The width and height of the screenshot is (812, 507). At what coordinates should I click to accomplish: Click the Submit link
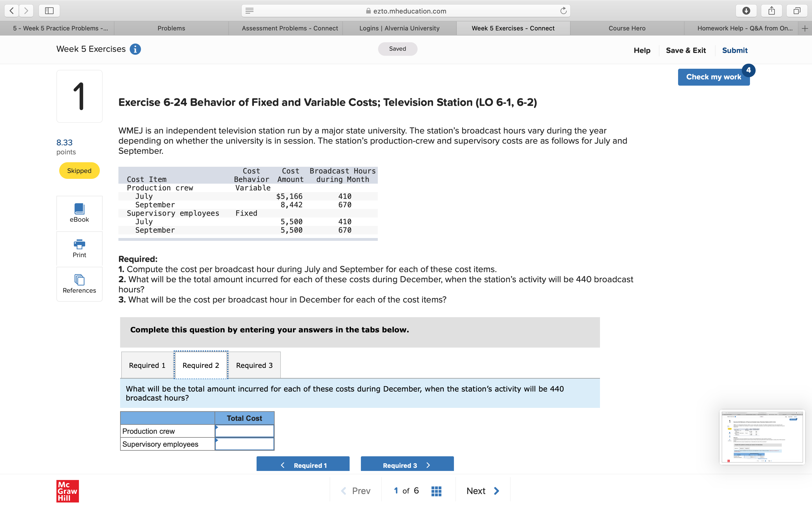tap(734, 50)
